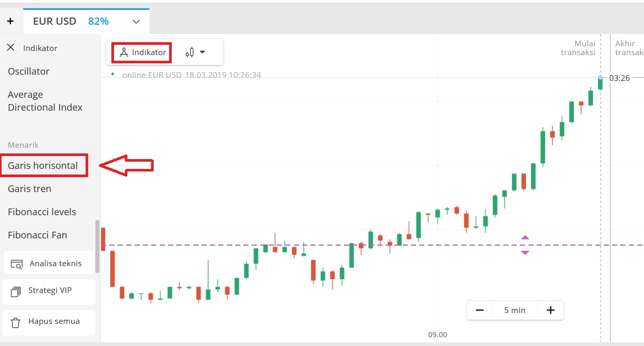
Task: Open the Indikator tool via ruler icon
Action: click(141, 52)
